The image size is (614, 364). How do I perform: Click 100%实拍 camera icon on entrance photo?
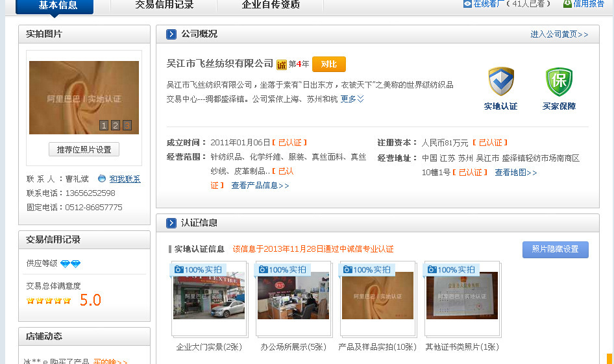tap(179, 270)
